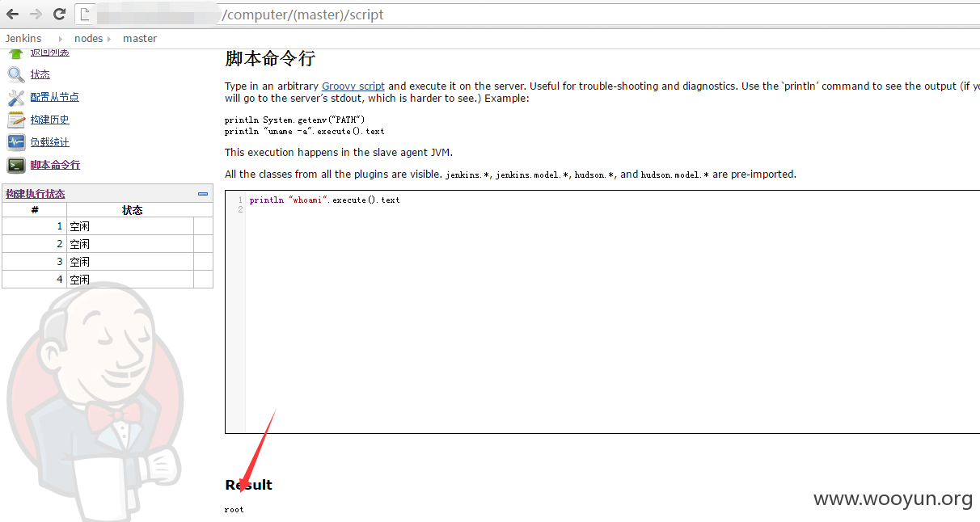Select executor row 1 空闲 cell
980x522 pixels.
point(130,226)
